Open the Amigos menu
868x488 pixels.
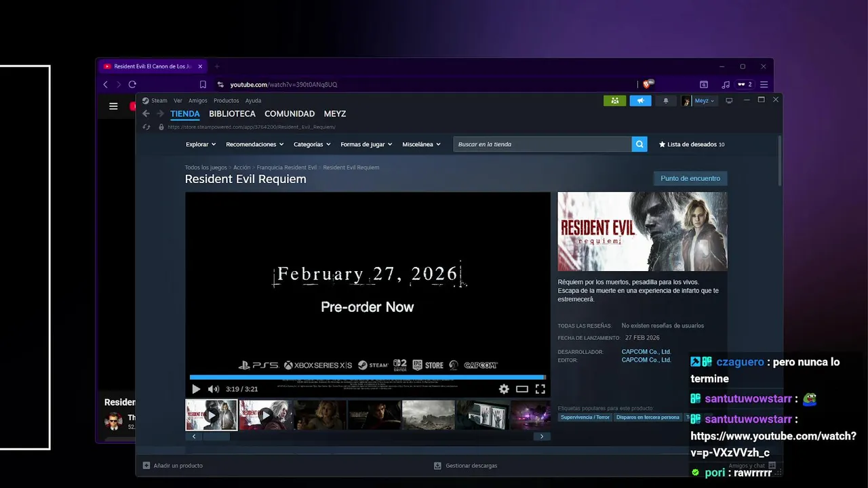pyautogui.click(x=198, y=100)
